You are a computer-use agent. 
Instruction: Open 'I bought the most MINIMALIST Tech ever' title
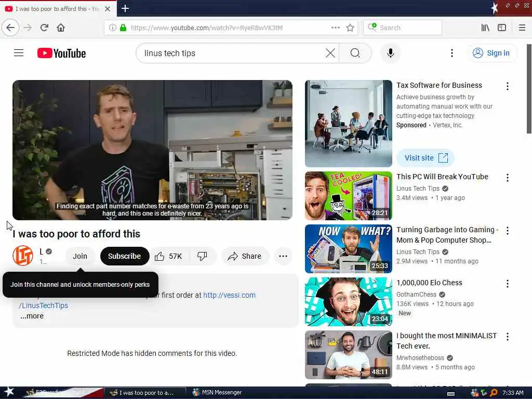(446, 341)
